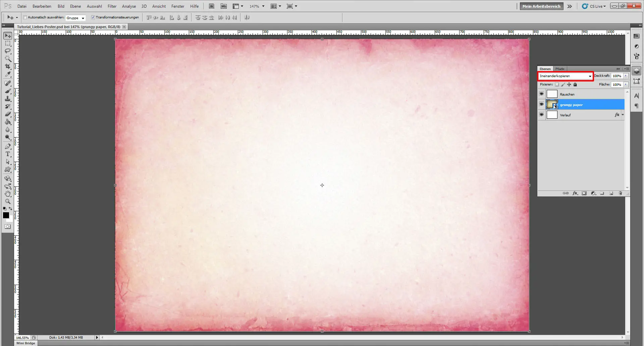Select the Type tool
Screen dimensions: 644x346
[x=8, y=154]
